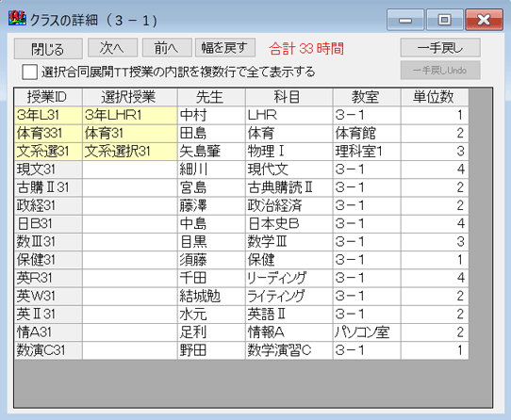Click teacher cell 野田
The width and height of the screenshot is (511, 420).
point(211,350)
